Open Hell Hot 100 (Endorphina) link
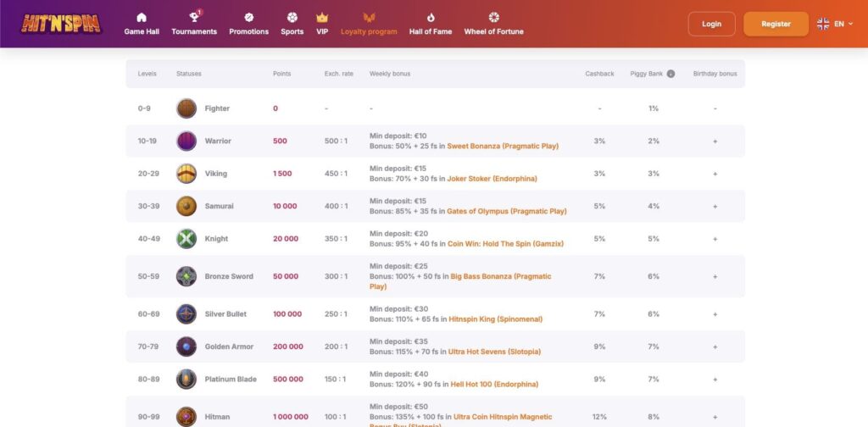 pos(496,385)
